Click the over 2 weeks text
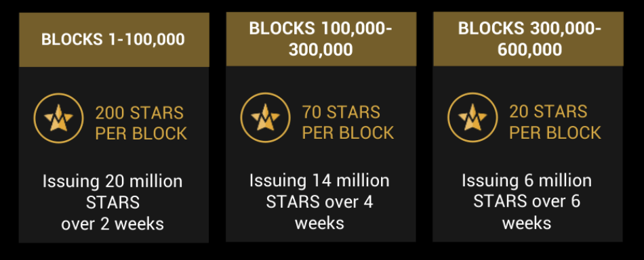644x260 pixels. [113, 224]
